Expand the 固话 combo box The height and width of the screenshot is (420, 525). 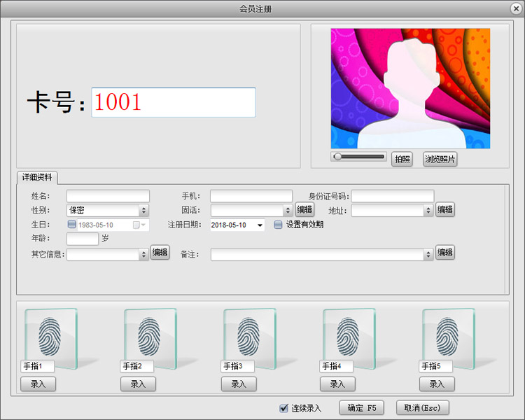pyautogui.click(x=288, y=210)
